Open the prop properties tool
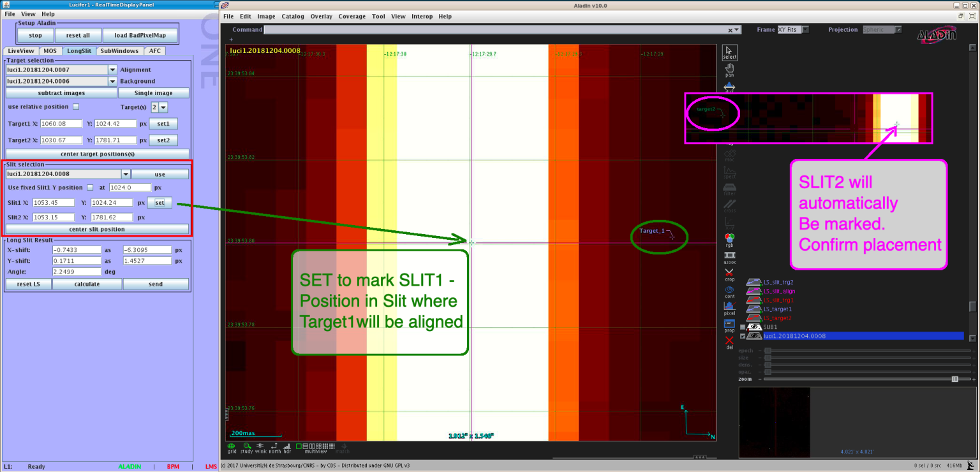 click(729, 326)
